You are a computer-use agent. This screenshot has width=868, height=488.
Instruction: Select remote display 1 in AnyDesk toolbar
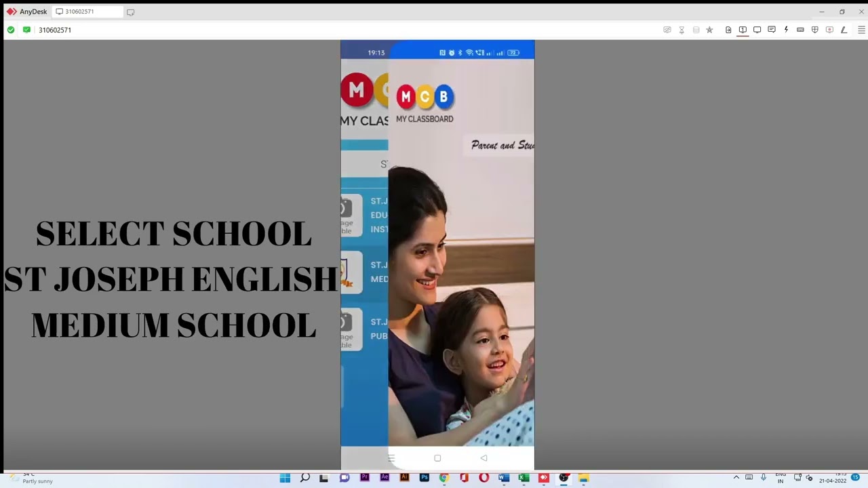(743, 30)
